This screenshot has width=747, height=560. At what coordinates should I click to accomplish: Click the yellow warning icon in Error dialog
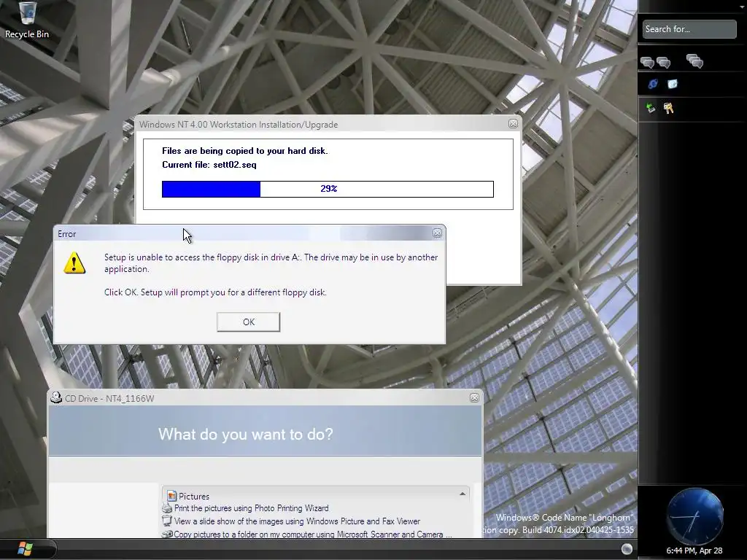point(75,262)
